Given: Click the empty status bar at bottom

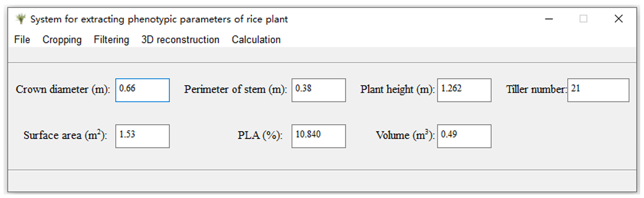Looking at the screenshot, I should [322, 181].
